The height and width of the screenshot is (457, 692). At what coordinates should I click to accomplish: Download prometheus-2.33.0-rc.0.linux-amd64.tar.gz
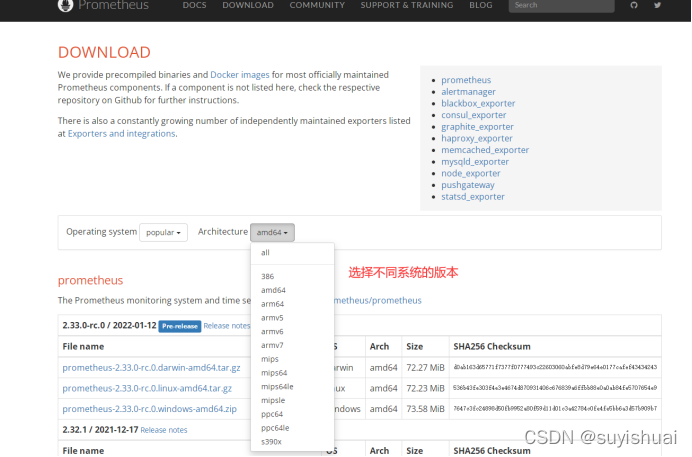[x=147, y=389]
